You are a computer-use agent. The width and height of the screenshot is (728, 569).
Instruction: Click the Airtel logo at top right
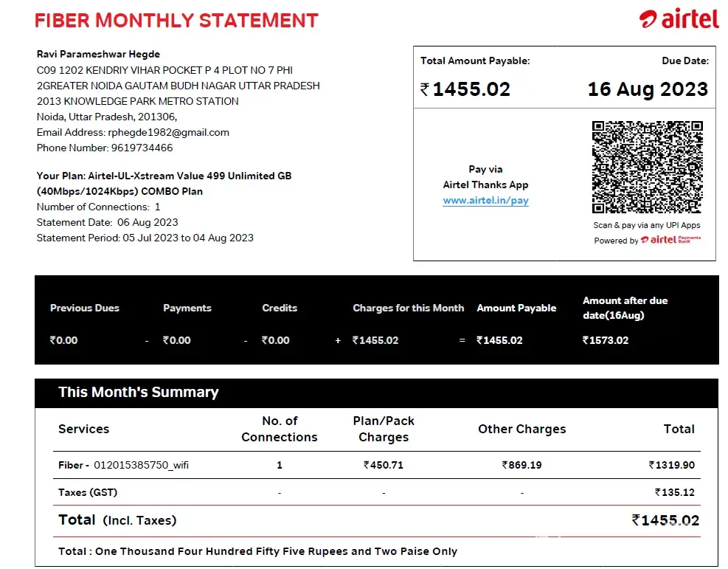tap(679, 19)
